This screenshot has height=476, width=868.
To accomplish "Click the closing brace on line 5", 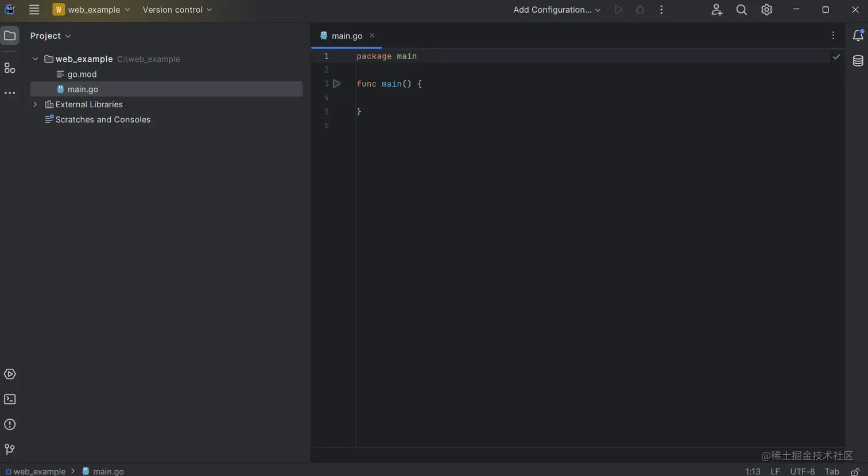I will pyautogui.click(x=359, y=111).
